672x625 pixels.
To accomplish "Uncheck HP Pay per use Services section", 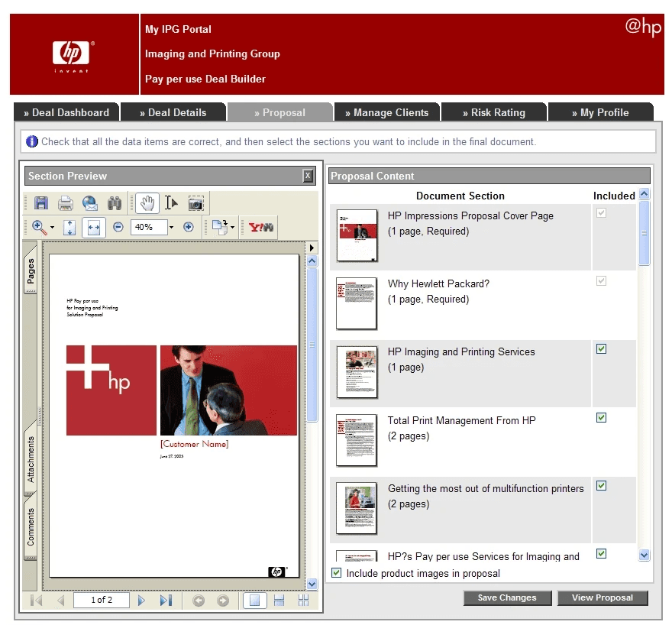I will point(601,553).
